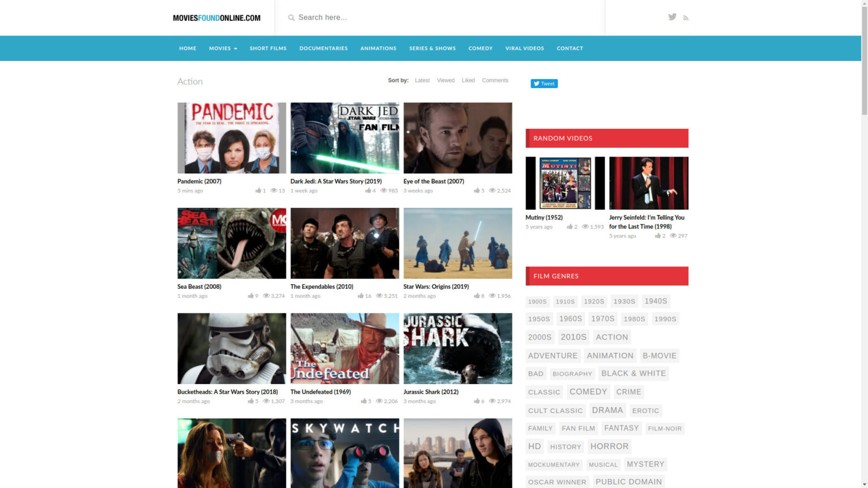Open the CONTACT page
The width and height of the screenshot is (868, 488).
[570, 48]
